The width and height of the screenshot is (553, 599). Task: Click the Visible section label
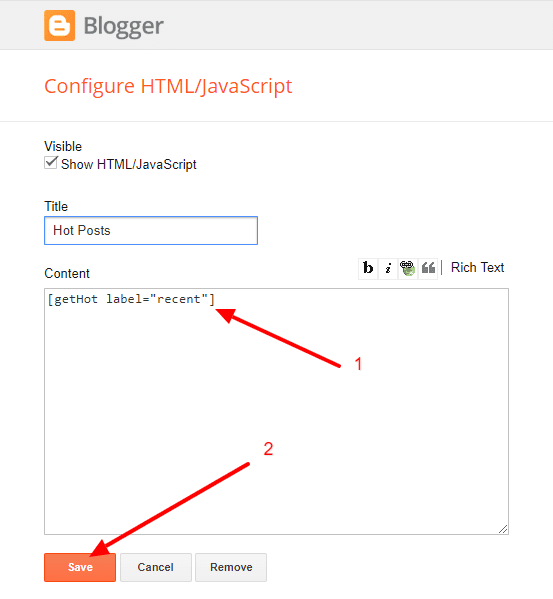pyautogui.click(x=63, y=147)
